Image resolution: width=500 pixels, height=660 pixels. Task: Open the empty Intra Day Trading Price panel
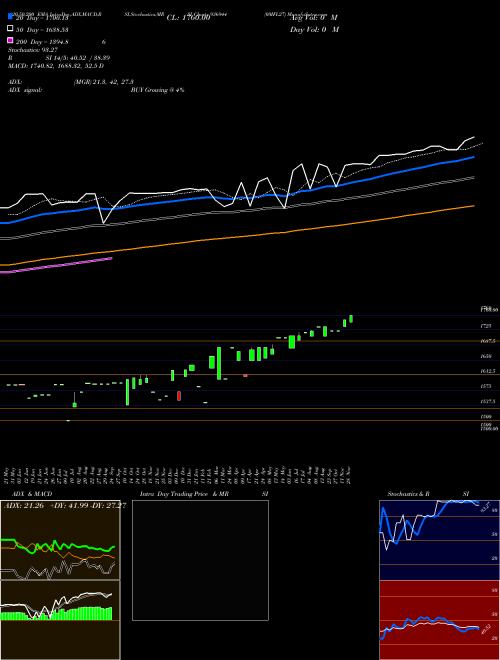(200, 560)
